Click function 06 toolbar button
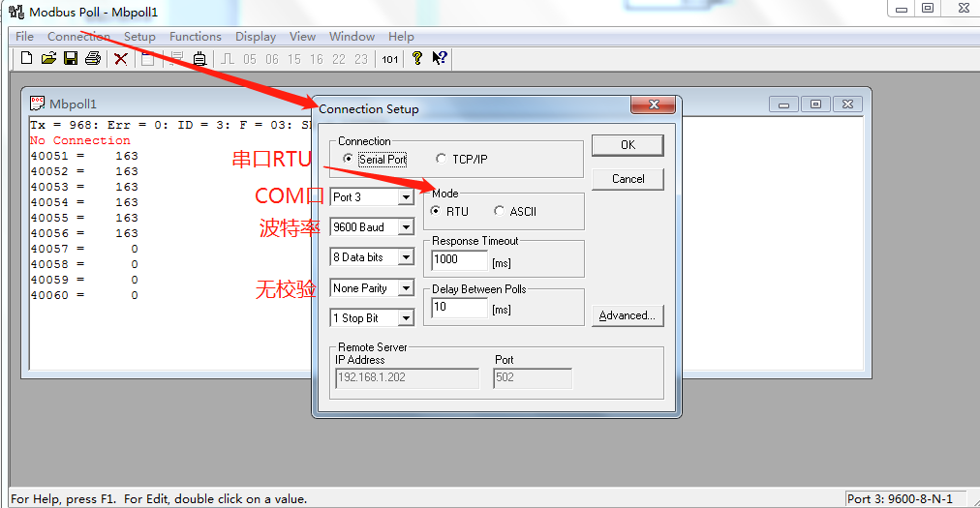This screenshot has height=508, width=980. 272,59
